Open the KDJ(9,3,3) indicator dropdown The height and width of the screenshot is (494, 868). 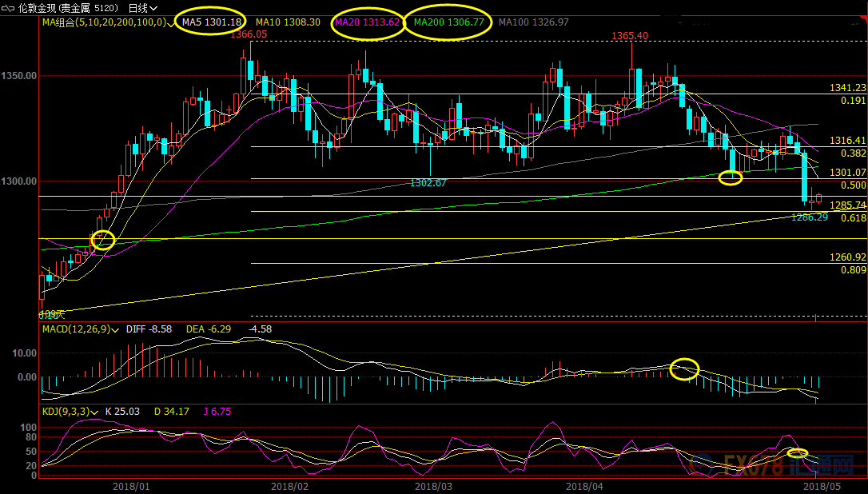tap(95, 412)
